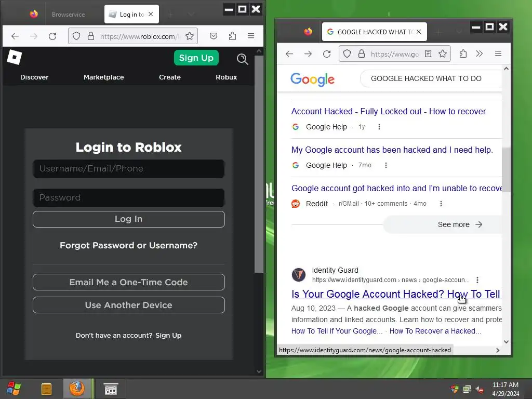The image size is (532, 399).
Task: Click the Log In button
Action: click(x=129, y=219)
